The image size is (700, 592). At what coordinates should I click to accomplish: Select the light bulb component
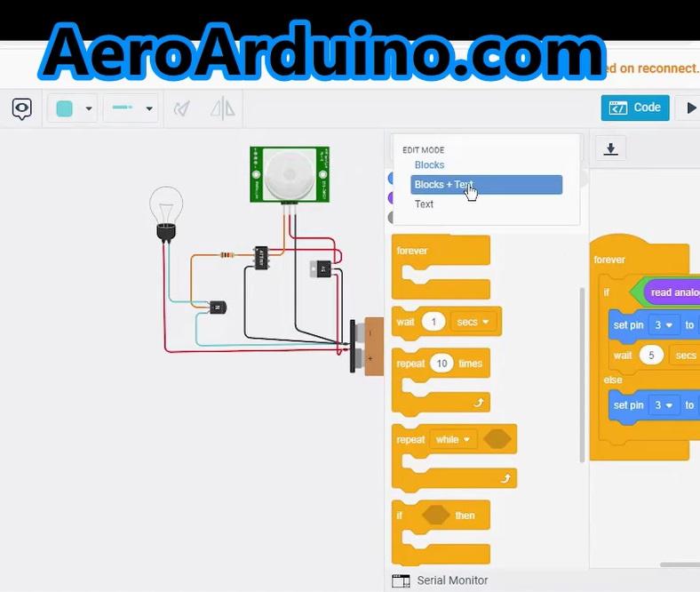[166, 213]
